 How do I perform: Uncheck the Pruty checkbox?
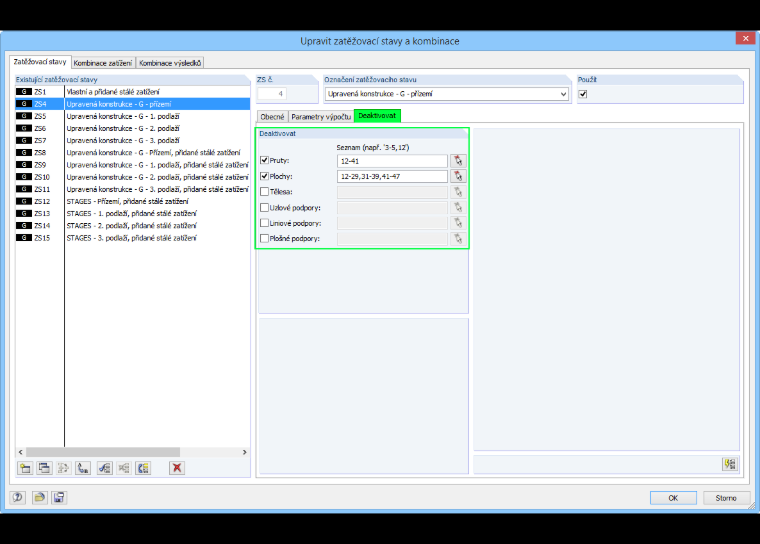(265, 160)
